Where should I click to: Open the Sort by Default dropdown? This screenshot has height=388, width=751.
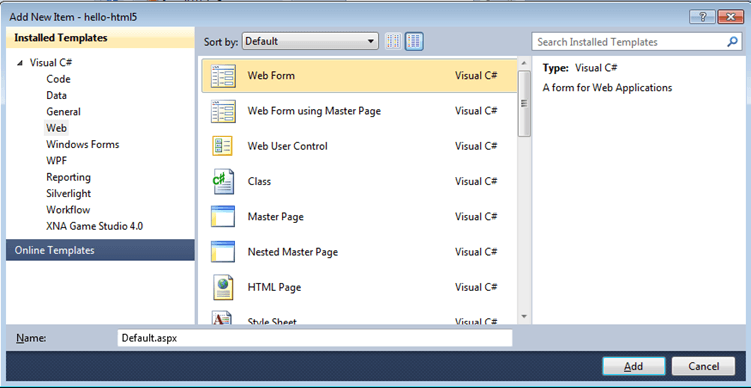click(310, 42)
